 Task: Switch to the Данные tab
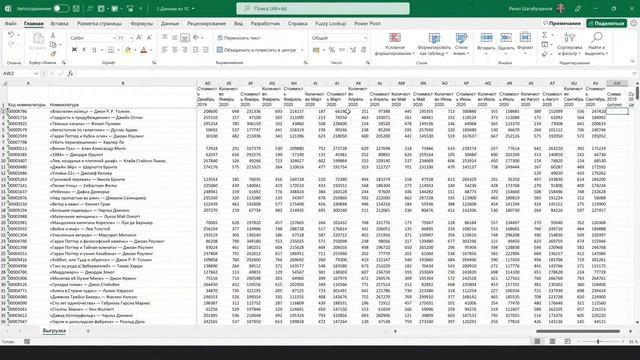(x=170, y=24)
